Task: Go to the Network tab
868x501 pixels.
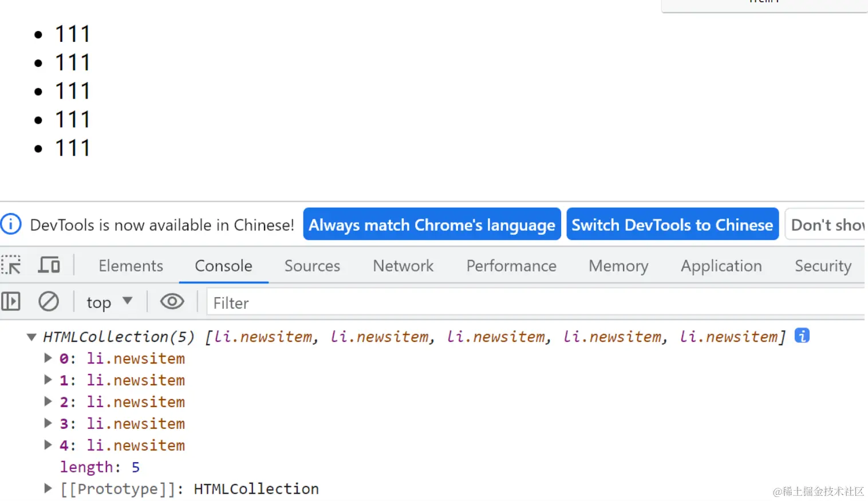Action: click(x=403, y=266)
